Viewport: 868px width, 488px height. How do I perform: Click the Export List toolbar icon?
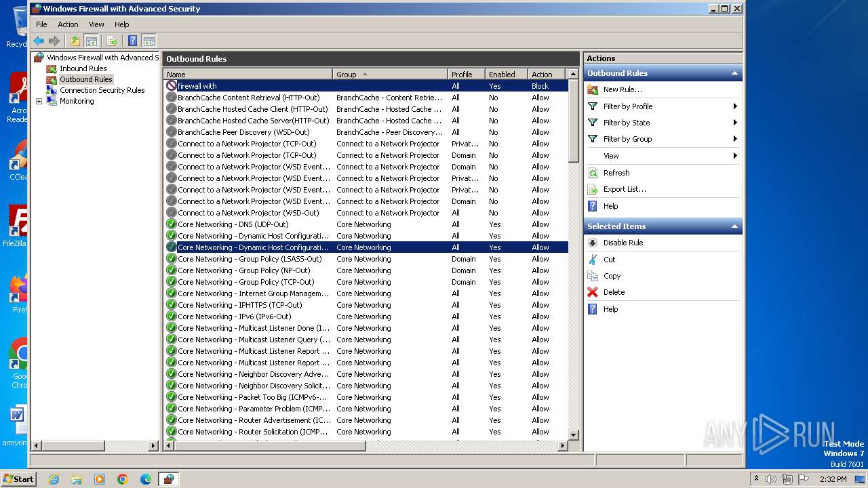point(112,41)
